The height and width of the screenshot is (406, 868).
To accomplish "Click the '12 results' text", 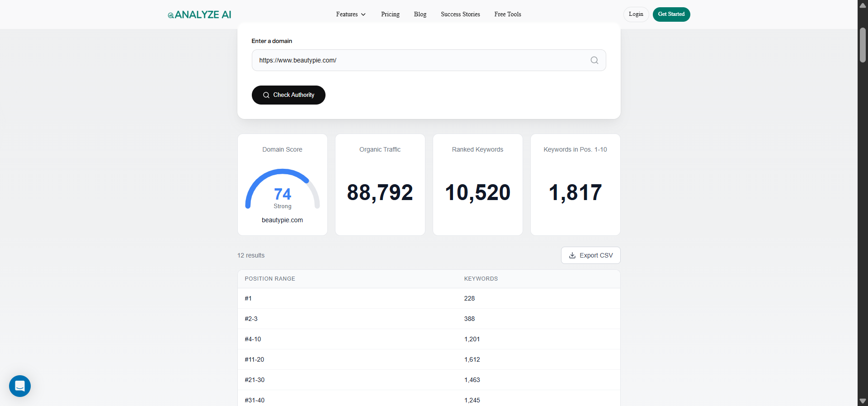I will coord(251,255).
